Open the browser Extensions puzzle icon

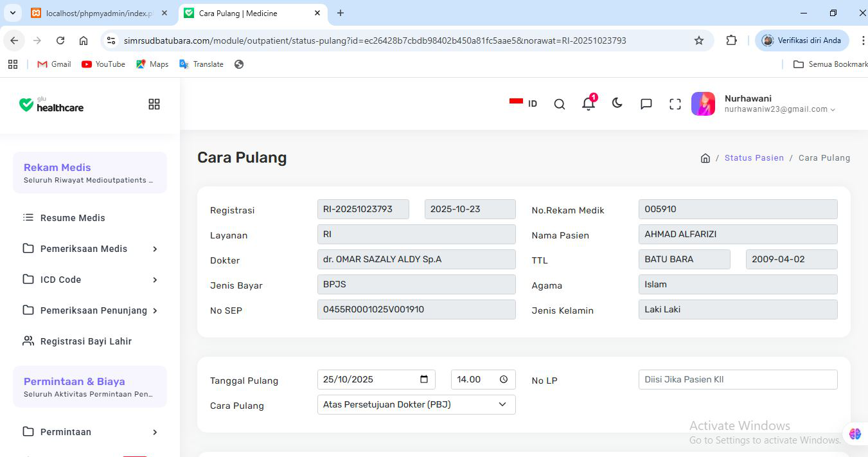point(731,40)
